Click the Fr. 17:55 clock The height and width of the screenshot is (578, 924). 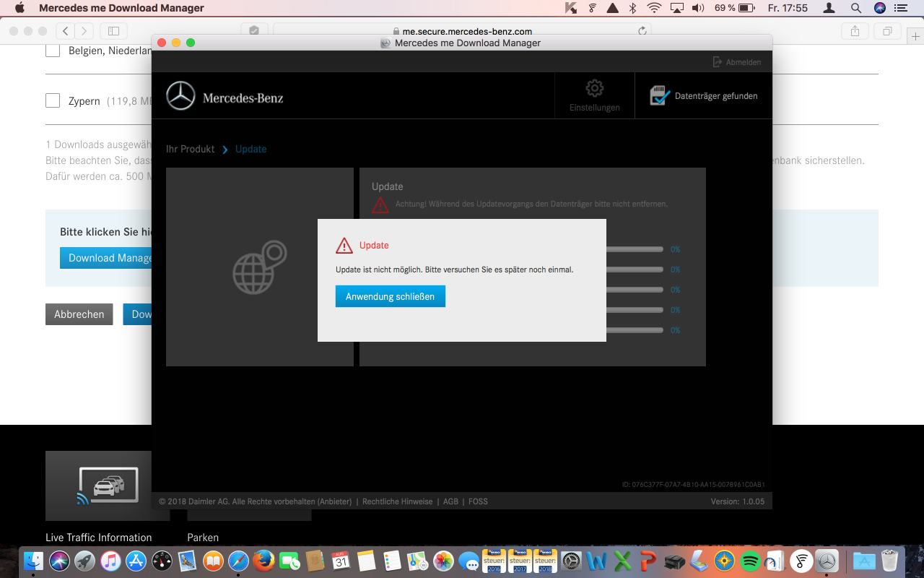(x=788, y=8)
